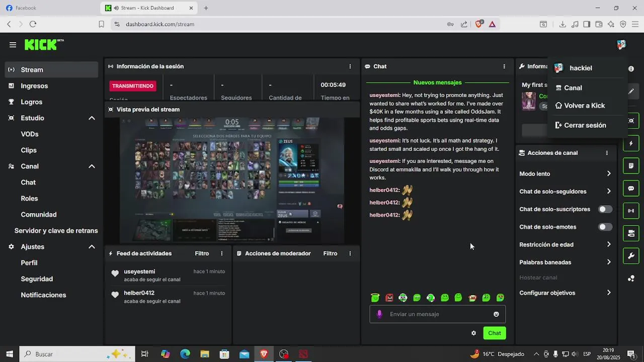The width and height of the screenshot is (644, 362).
Task: Open the Acciones de moderador three-dot menu
Action: [x=350, y=253]
